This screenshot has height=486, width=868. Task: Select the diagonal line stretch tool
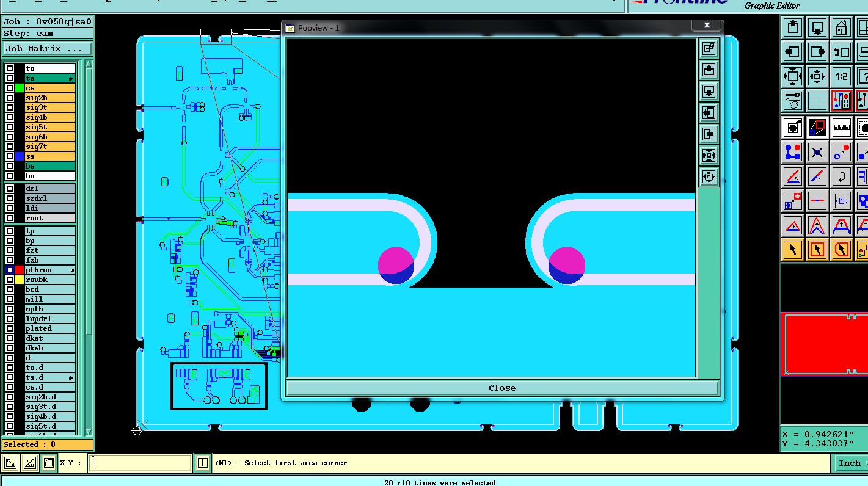(x=817, y=176)
